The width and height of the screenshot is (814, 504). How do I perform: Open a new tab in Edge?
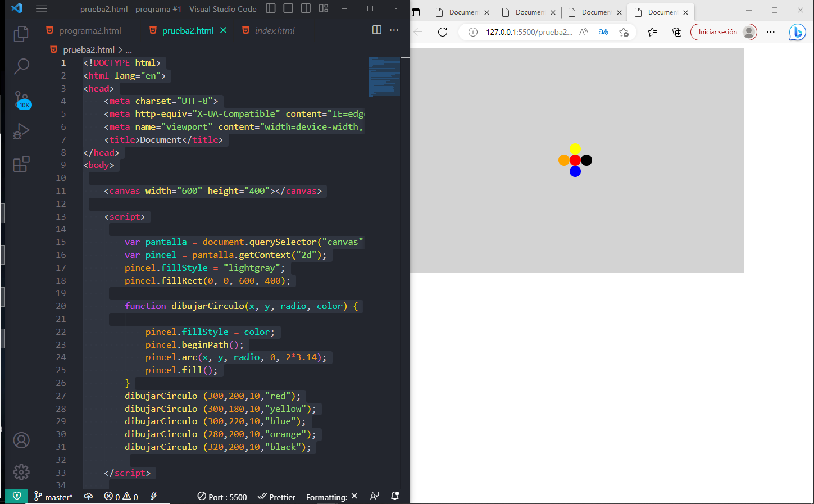point(704,12)
